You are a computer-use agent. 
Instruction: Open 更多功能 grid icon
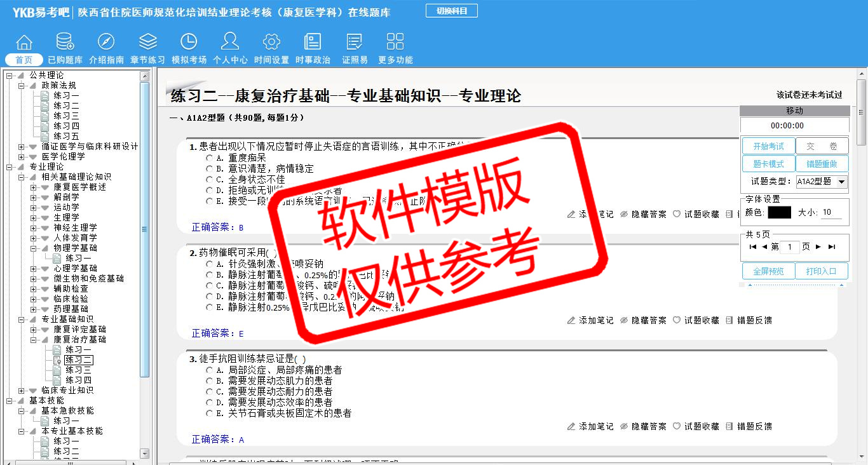(x=395, y=43)
